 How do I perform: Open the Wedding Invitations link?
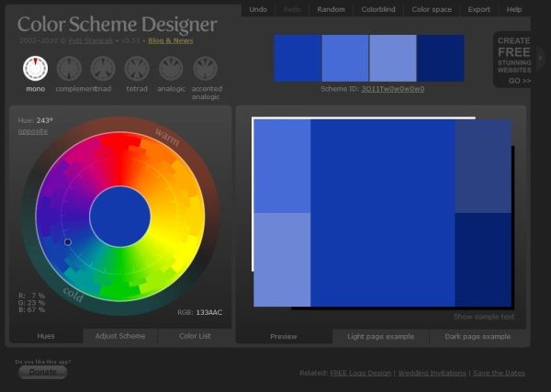432,373
